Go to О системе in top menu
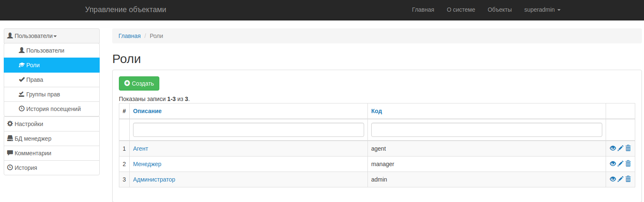 click(460, 10)
